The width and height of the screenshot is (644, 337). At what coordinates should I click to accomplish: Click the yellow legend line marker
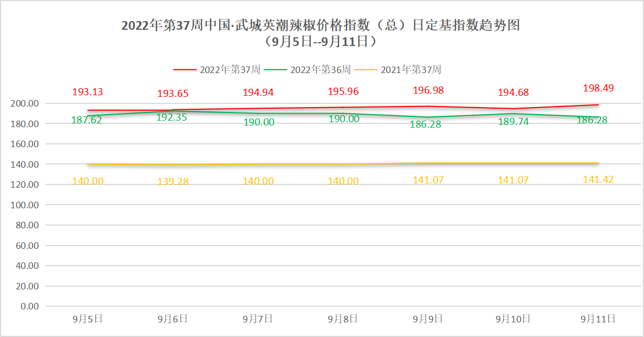click(x=366, y=70)
